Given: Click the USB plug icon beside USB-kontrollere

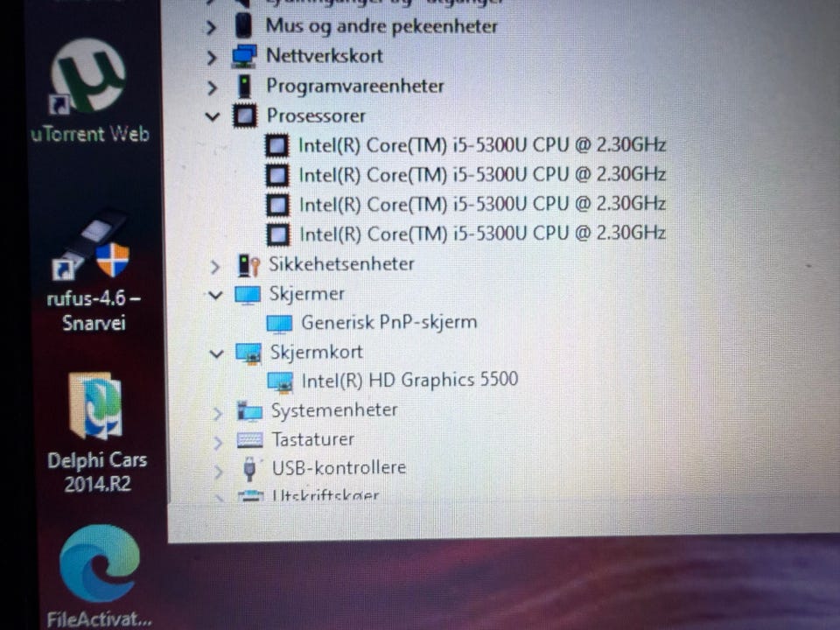Looking at the screenshot, I should pyautogui.click(x=249, y=469).
